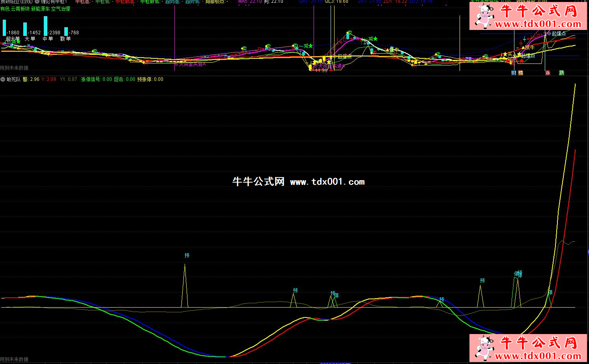Viewport: 589px width, 364px height.
Task: Click the Y1: 0.87 indicator value
Action: (69, 79)
